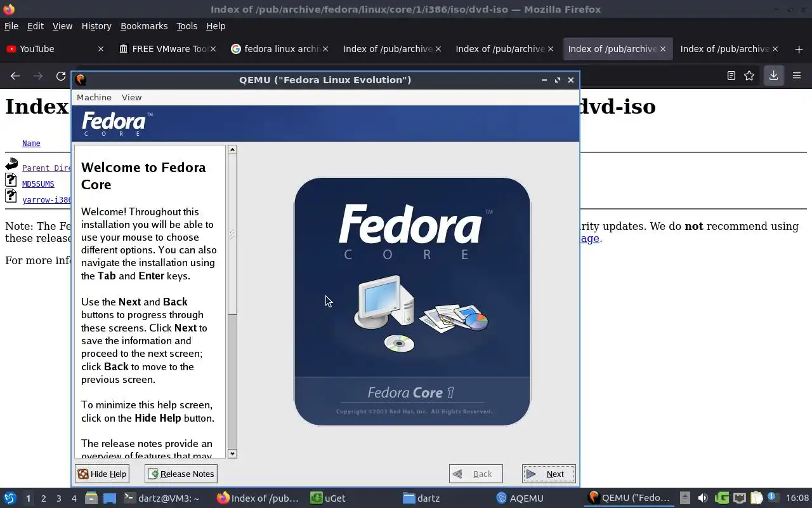The image size is (812, 508).
Task: Reload the current Firefox page
Action: click(x=61, y=76)
